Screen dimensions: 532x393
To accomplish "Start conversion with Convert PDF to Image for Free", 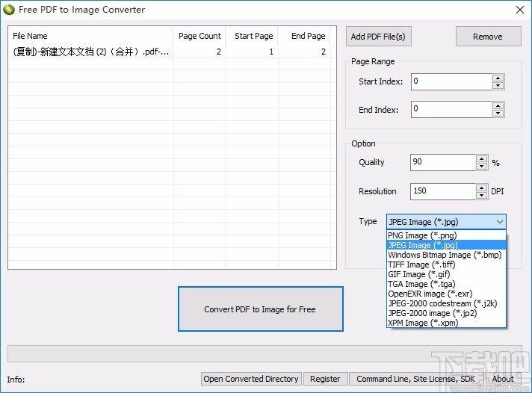I will pyautogui.click(x=260, y=309).
